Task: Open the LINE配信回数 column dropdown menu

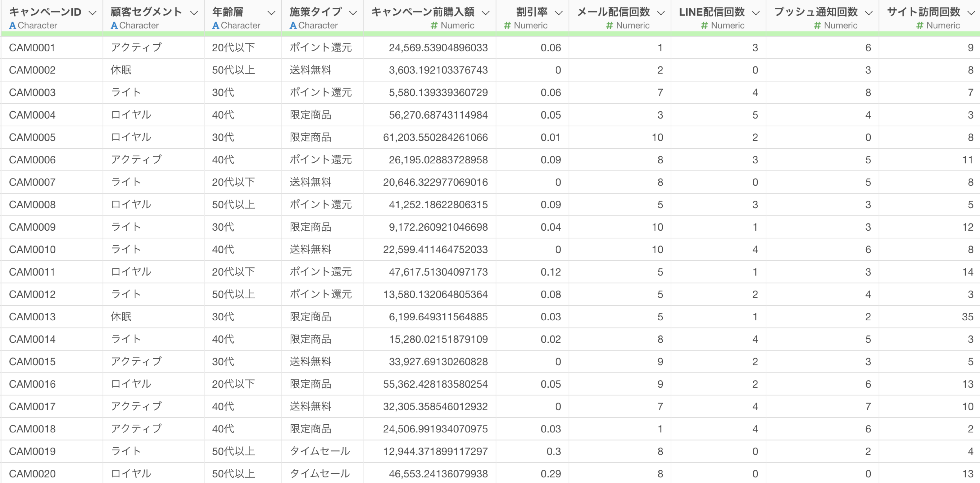Action: point(756,13)
